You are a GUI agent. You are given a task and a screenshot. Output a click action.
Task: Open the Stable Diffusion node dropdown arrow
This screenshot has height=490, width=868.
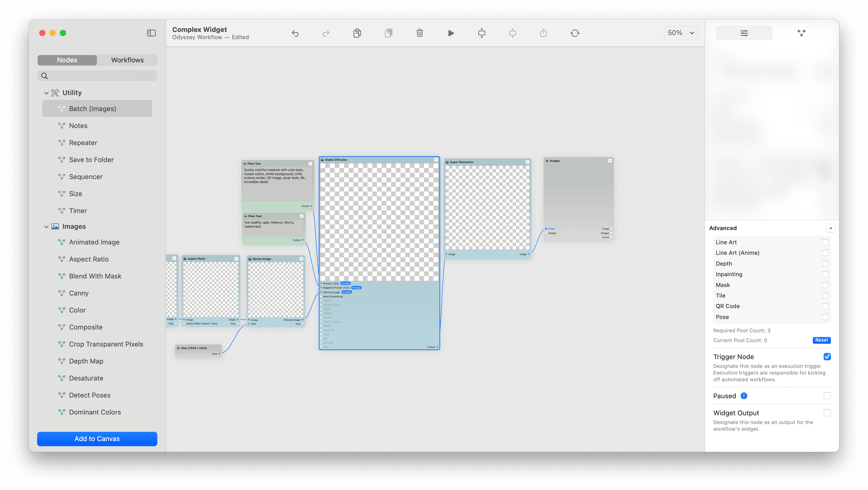pyautogui.click(x=436, y=160)
